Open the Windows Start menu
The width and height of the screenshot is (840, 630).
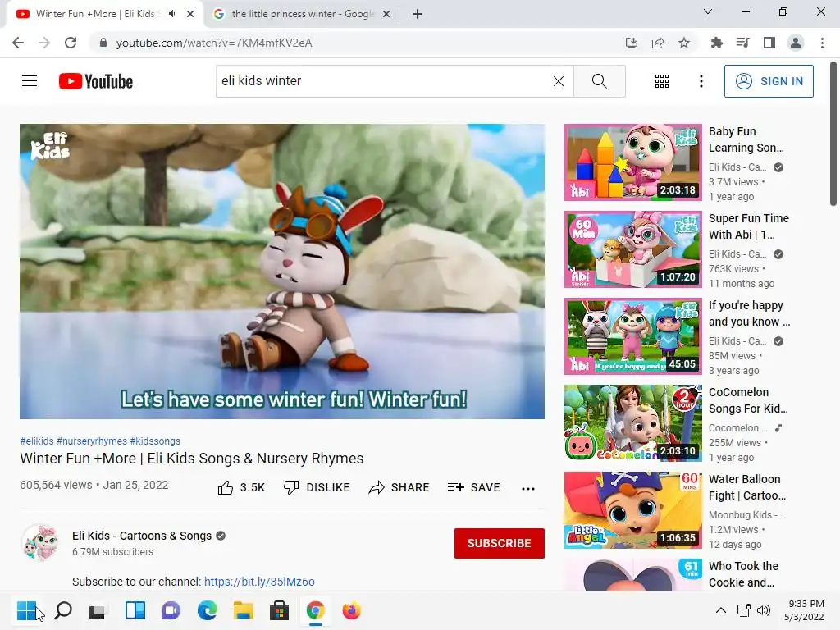pyautogui.click(x=27, y=610)
